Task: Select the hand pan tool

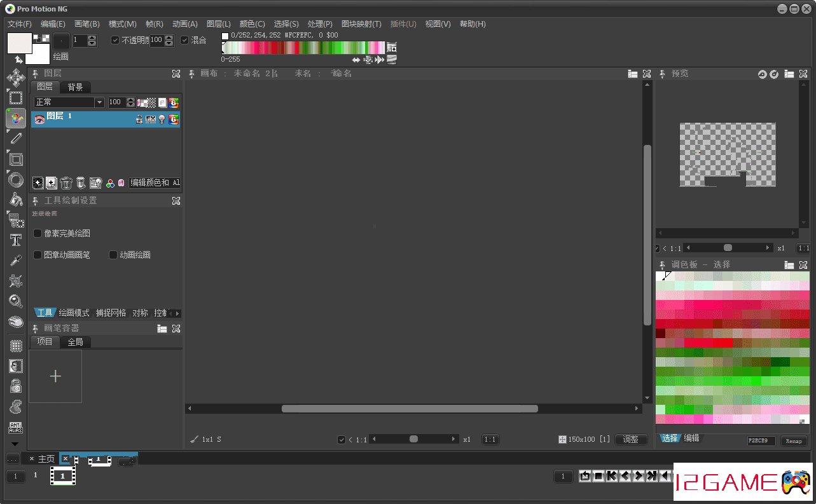Action: tap(16, 322)
